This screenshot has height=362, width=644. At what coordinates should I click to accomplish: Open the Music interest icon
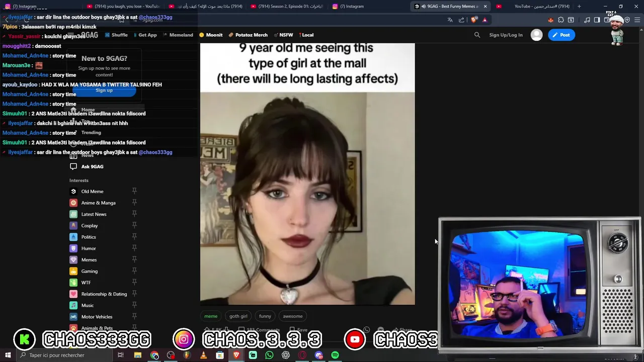point(73,305)
